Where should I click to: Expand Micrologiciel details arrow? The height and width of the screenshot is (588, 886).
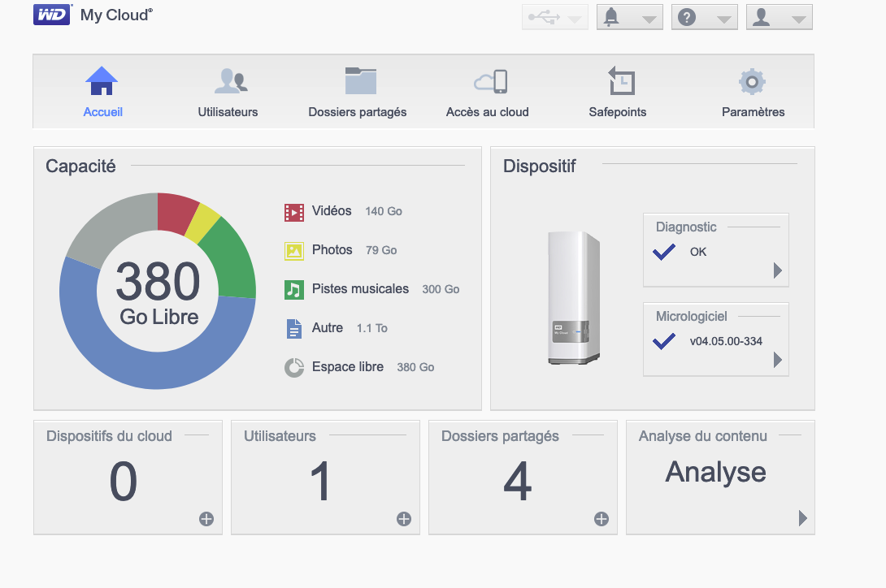(778, 360)
